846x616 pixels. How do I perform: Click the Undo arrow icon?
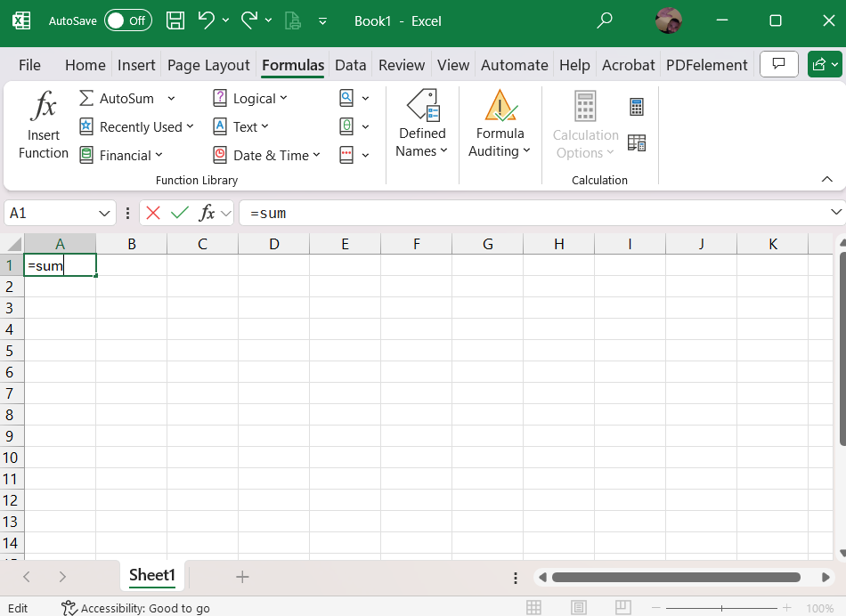click(x=206, y=20)
